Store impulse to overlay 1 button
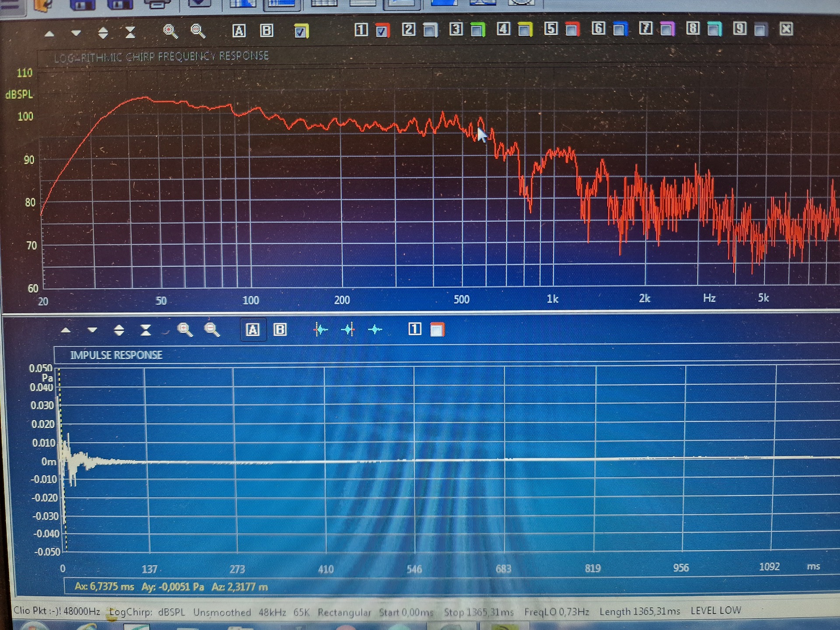Screen dimensions: 840x630 pos(415,329)
